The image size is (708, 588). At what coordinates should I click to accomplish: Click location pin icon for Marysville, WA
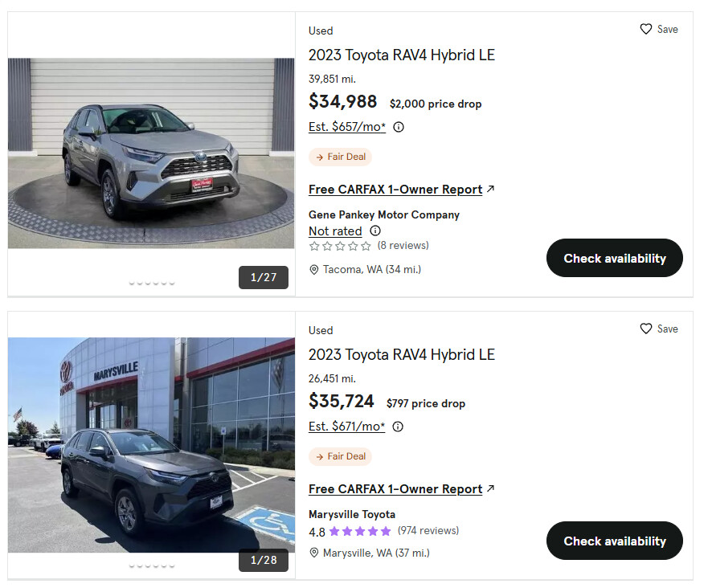tap(314, 553)
